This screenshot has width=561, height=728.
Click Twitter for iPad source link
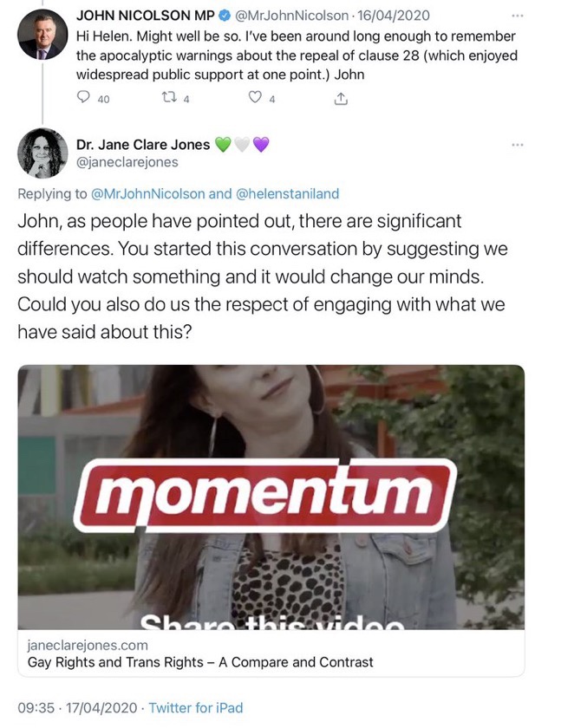point(195,708)
